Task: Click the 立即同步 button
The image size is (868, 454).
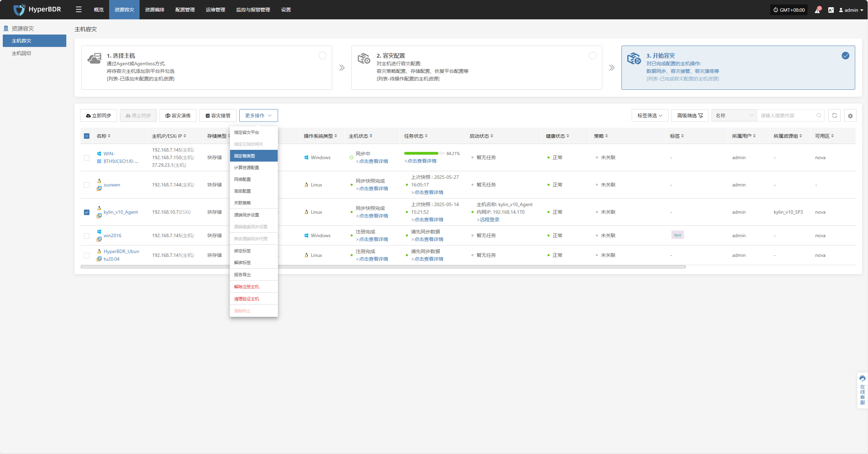Action: tap(98, 115)
